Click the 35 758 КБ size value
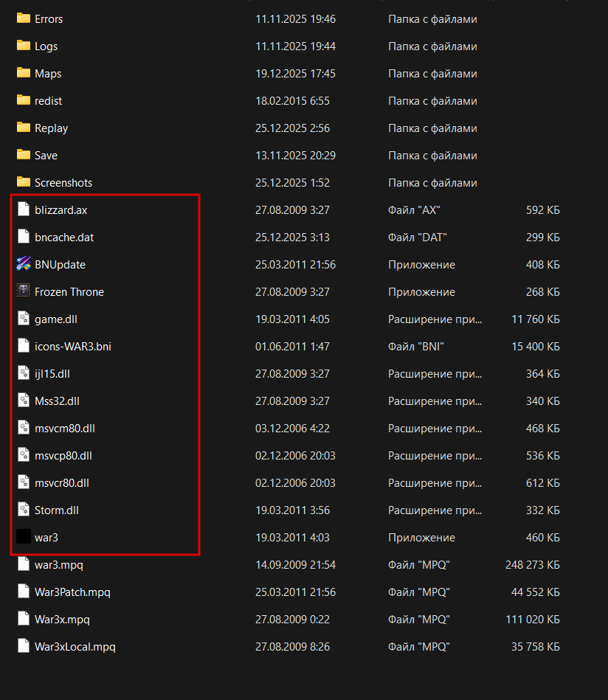 (536, 646)
